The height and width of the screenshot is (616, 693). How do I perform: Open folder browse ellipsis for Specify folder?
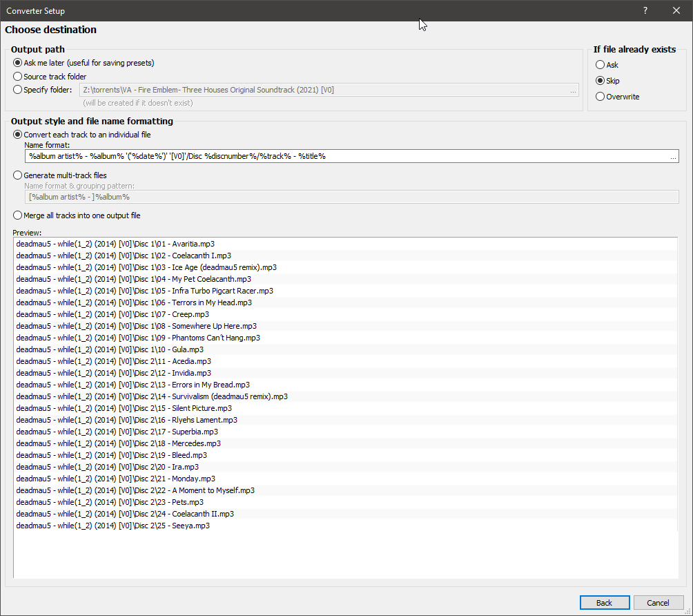click(573, 90)
